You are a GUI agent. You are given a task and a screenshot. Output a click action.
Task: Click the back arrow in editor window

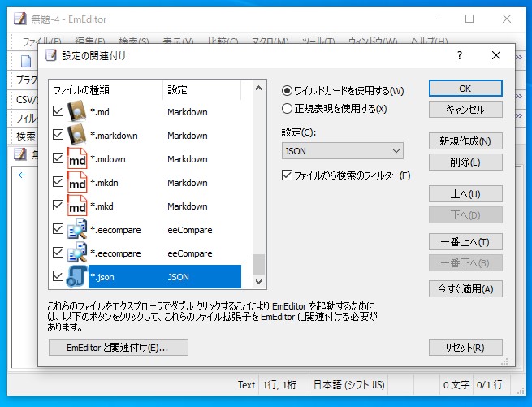[x=22, y=175]
